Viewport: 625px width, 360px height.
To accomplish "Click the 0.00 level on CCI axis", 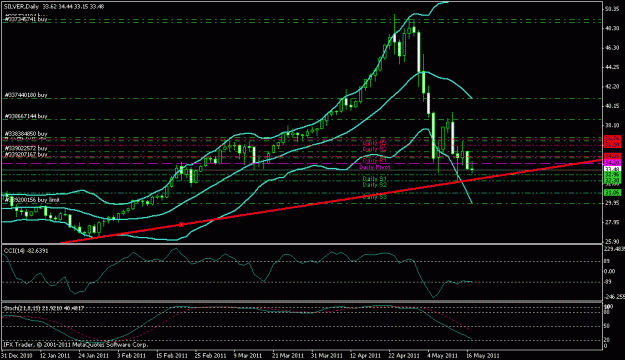I will tap(610, 271).
